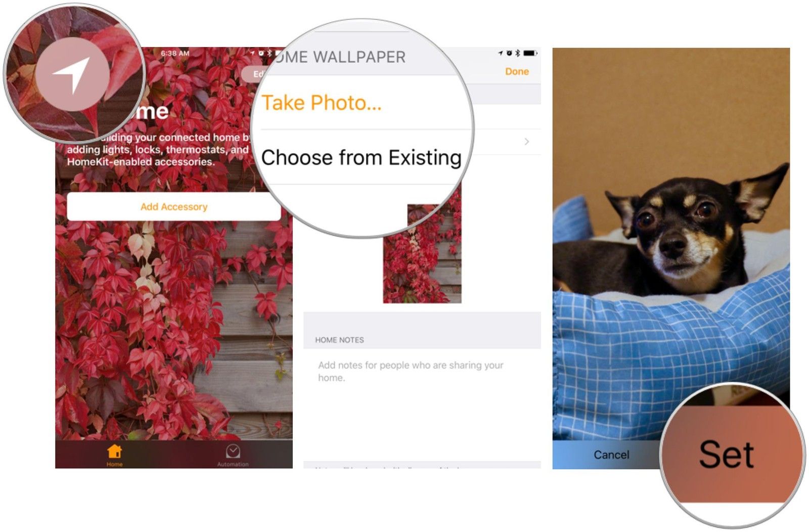The width and height of the screenshot is (809, 532).
Task: Tap the HOME NOTES section header
Action: (x=339, y=340)
